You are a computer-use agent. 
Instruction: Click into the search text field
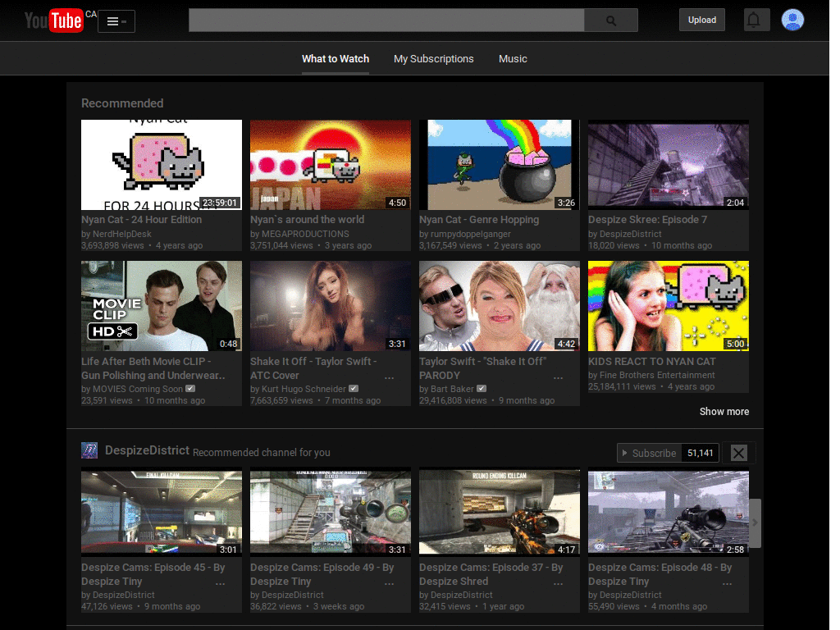click(386, 21)
